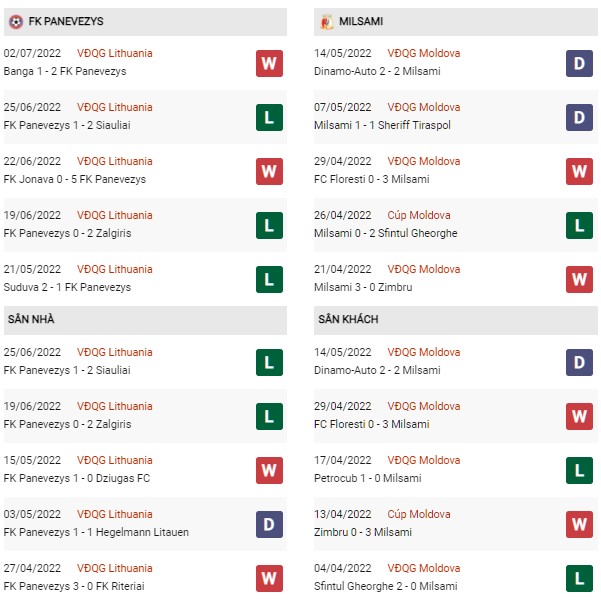Open the Cúp Moldova link dated 26/04/2022
Screen dimensions: 601x602
(419, 215)
